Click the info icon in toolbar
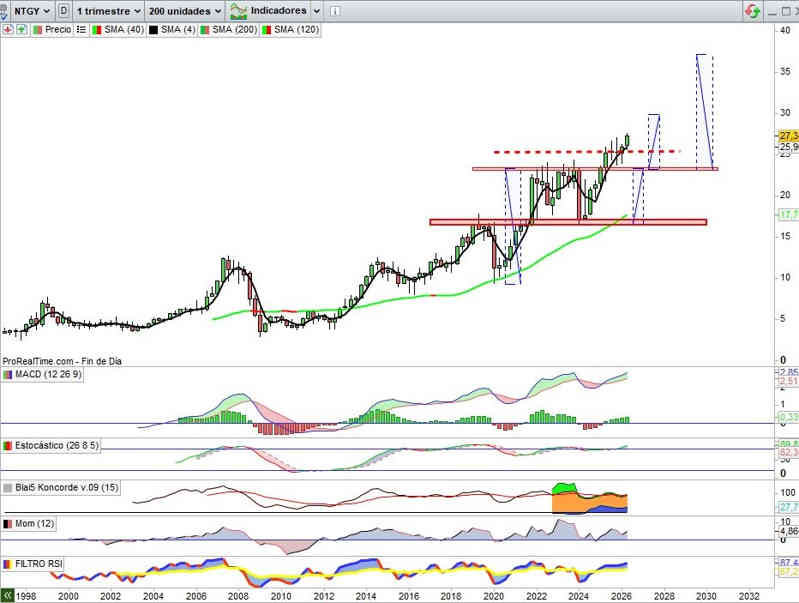The height and width of the screenshot is (603, 799). [x=337, y=11]
